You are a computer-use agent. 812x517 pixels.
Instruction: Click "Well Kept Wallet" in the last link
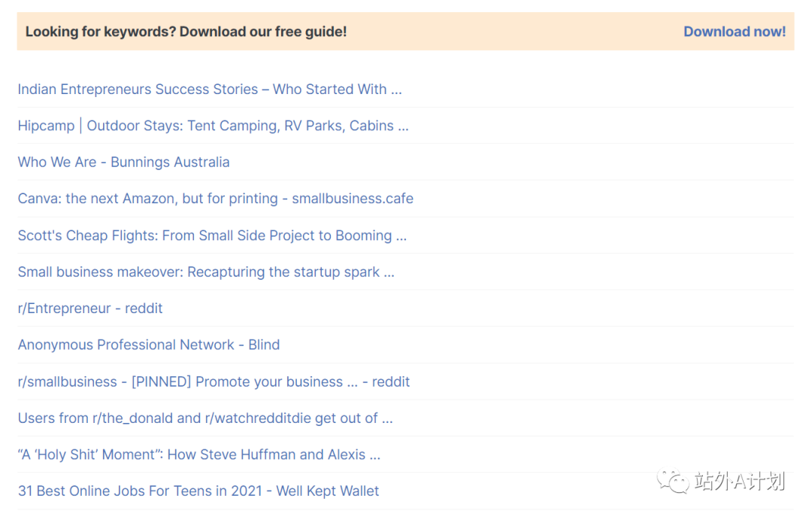click(x=328, y=491)
